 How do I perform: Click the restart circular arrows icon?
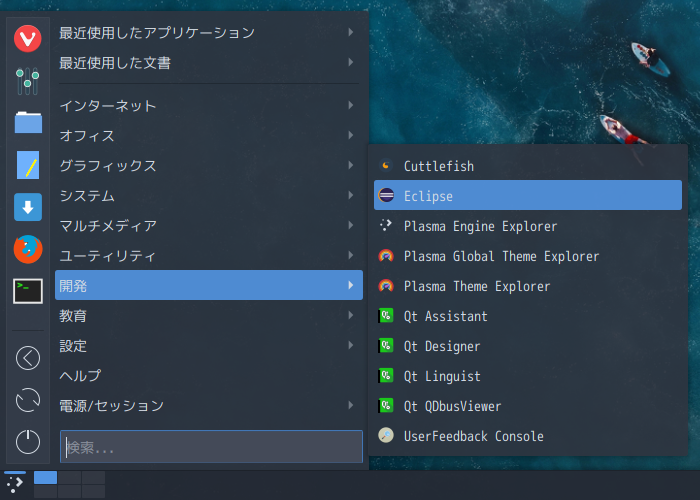28,400
